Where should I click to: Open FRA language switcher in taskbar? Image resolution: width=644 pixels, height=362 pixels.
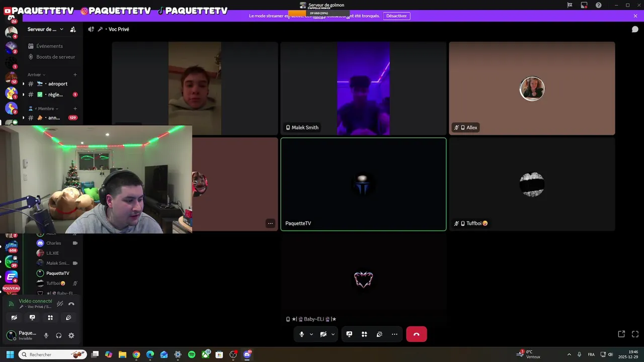click(x=591, y=354)
